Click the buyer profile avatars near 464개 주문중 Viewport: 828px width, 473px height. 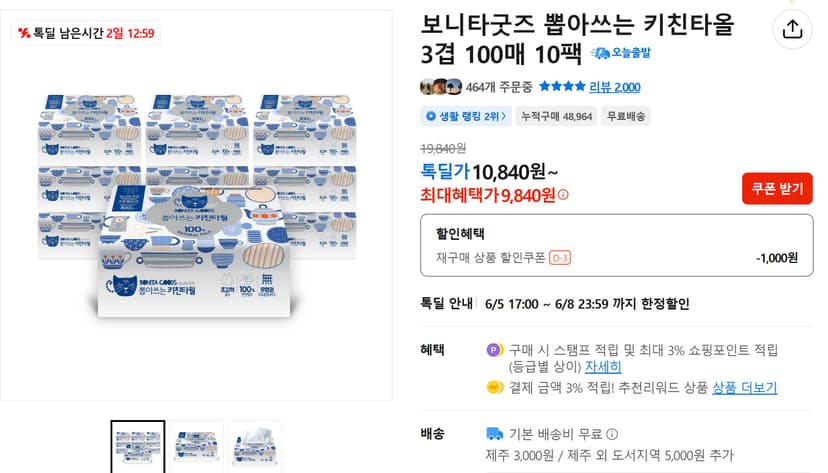(x=441, y=87)
